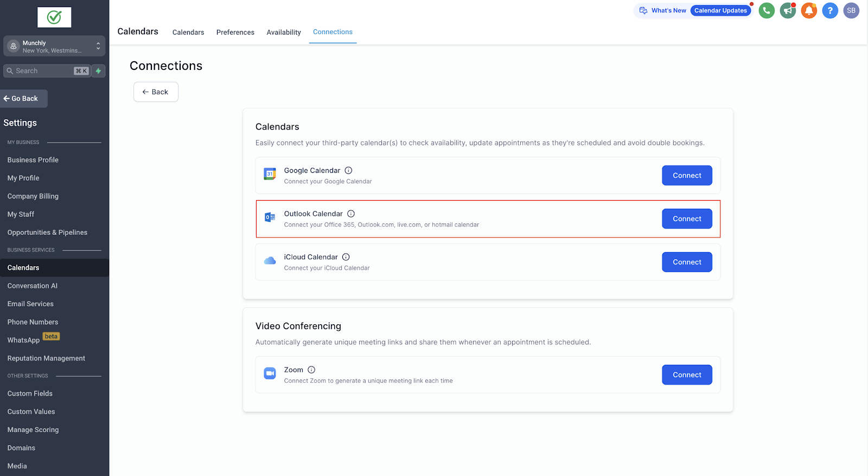
Task: Select Go Back in the sidebar
Action: (24, 99)
